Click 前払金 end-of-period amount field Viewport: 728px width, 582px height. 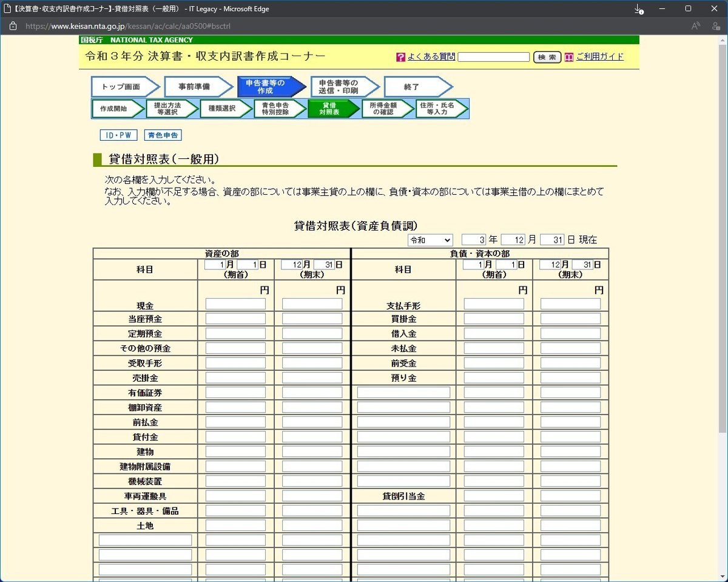click(312, 422)
